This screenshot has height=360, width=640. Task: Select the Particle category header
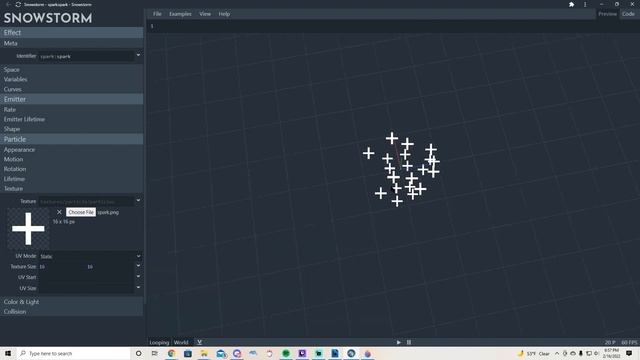pyautogui.click(x=71, y=139)
